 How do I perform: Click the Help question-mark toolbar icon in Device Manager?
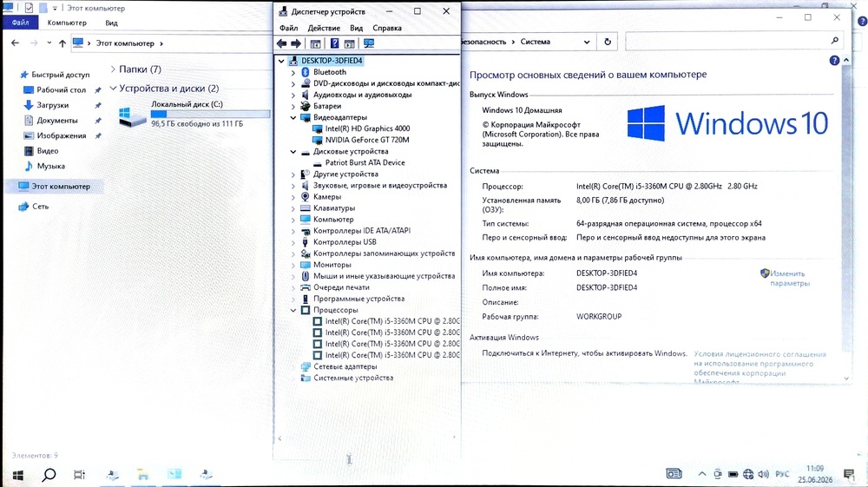point(334,43)
